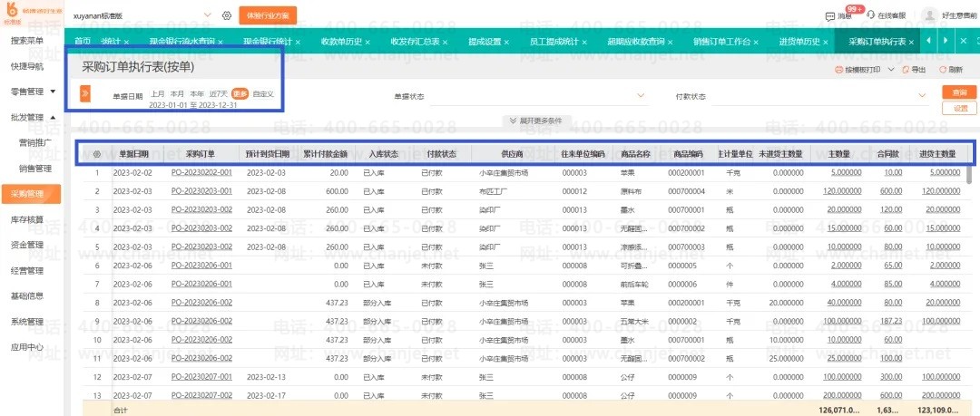
Task: Click the 体验行业方案 button
Action: coord(268,15)
